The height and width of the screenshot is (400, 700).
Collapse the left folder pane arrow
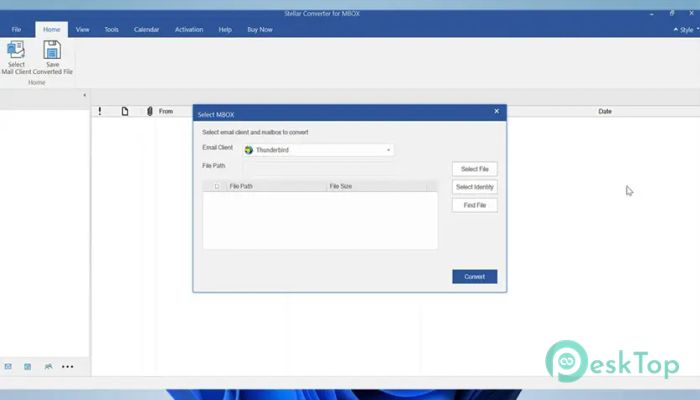click(84, 95)
